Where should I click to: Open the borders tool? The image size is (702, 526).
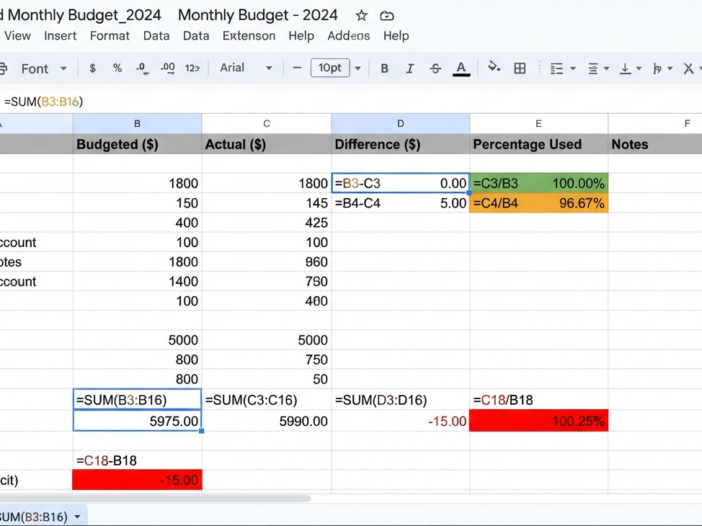coord(520,68)
